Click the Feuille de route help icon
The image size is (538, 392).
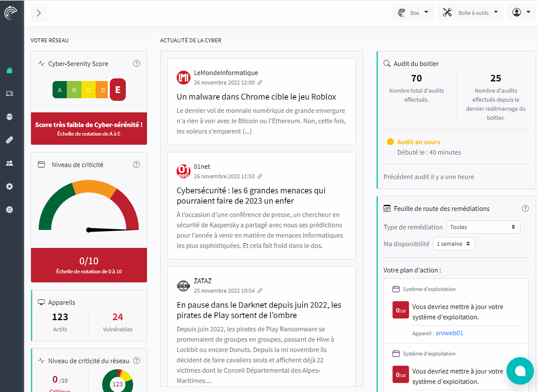point(525,208)
